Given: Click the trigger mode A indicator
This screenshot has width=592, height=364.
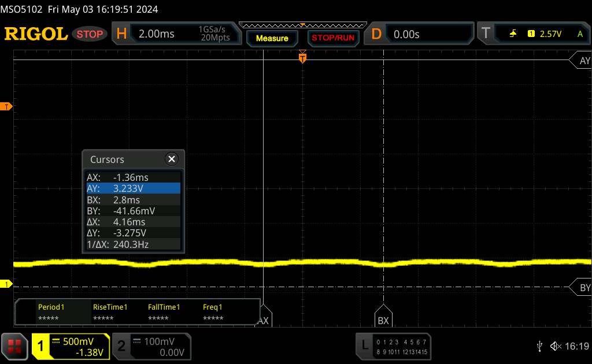Looking at the screenshot, I should 580,34.
